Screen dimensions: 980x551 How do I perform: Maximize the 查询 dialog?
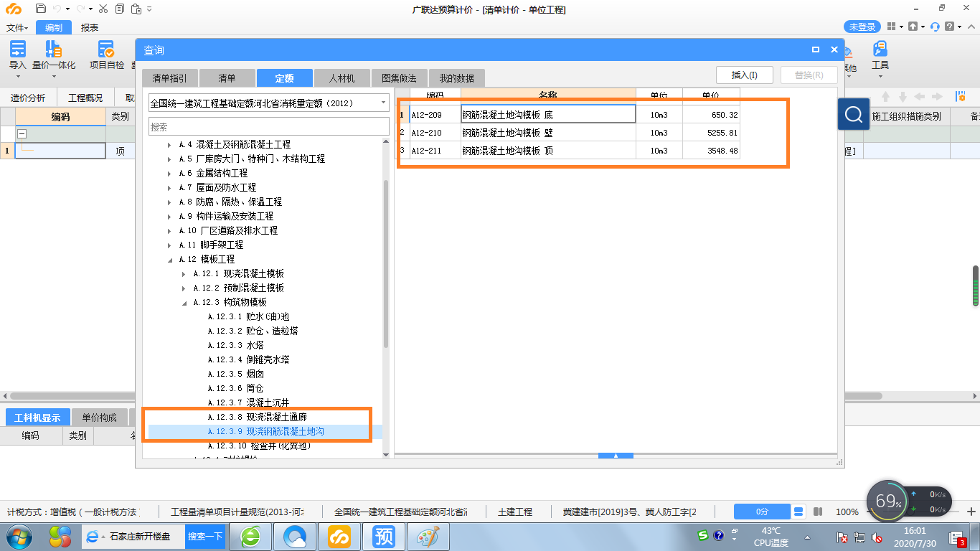tap(816, 50)
